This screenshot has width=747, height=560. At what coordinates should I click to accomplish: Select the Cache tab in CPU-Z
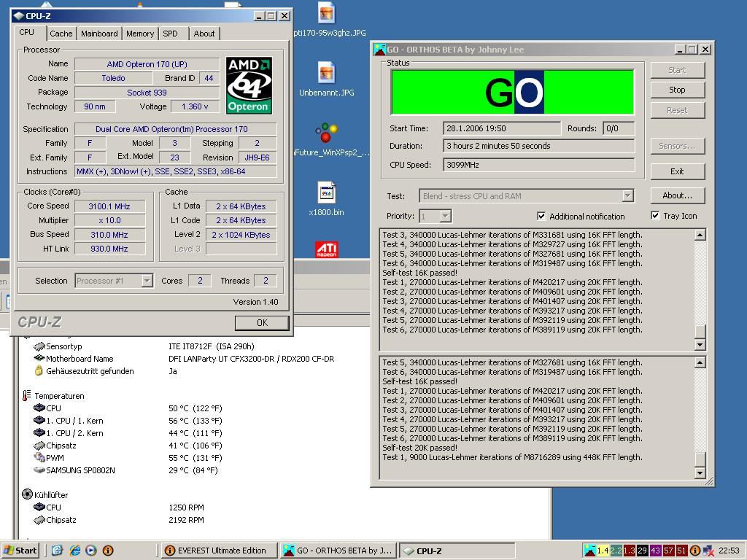[x=61, y=34]
